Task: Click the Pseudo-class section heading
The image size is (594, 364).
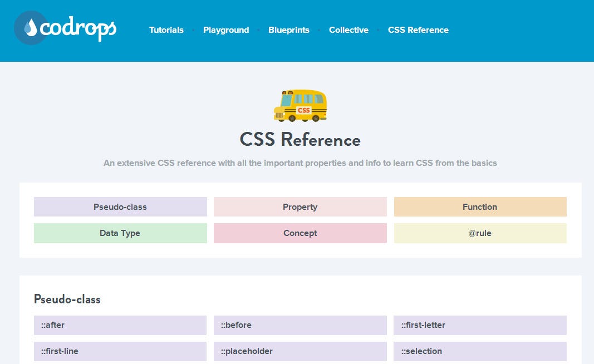Action: tap(67, 299)
